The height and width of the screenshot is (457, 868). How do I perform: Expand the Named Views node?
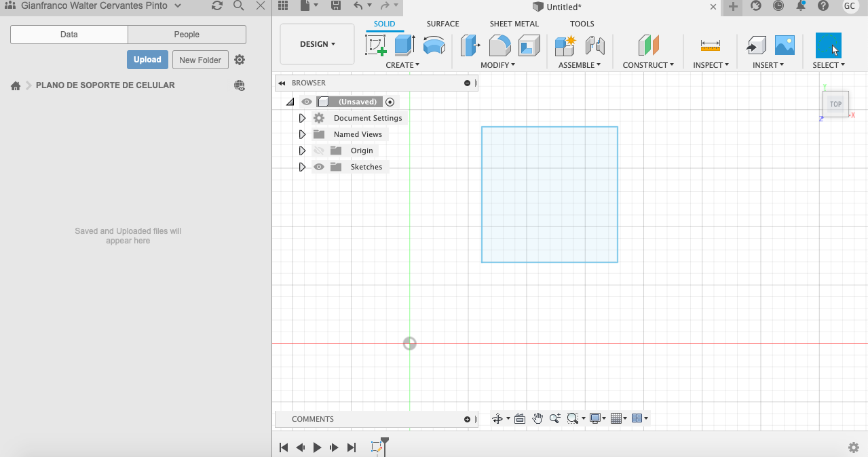click(303, 134)
